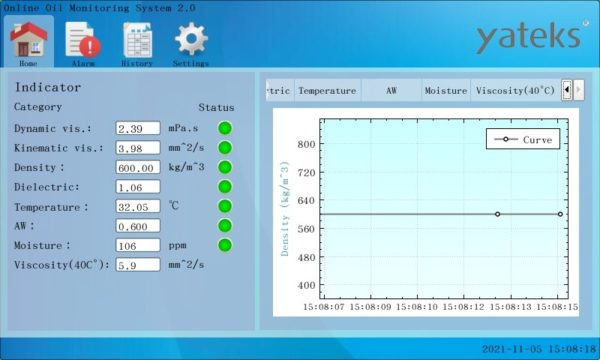Click the yateks logo
This screenshot has width=600, height=360.
[531, 37]
